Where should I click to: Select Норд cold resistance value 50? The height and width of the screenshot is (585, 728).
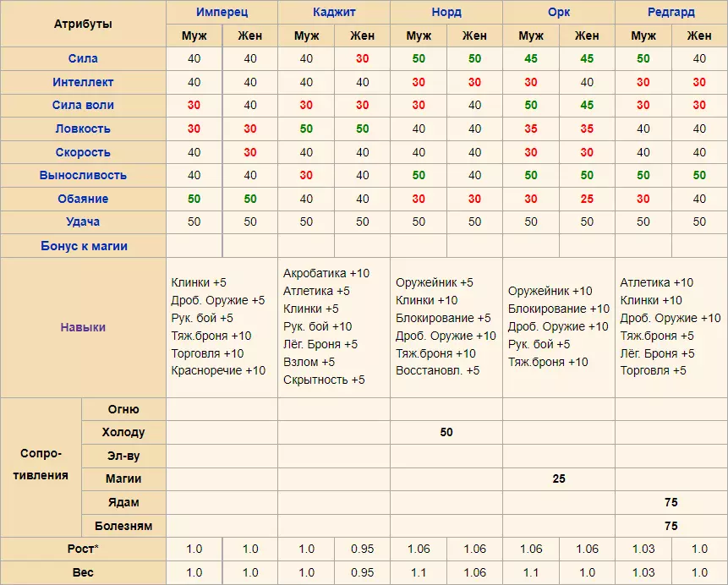point(446,432)
